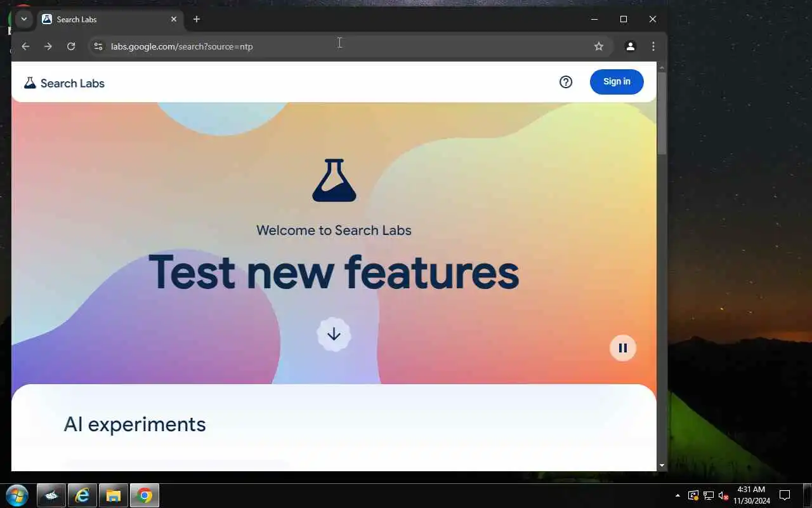Show hidden system tray icons arrow
Screen dimensions: 812x508
[x=678, y=495]
